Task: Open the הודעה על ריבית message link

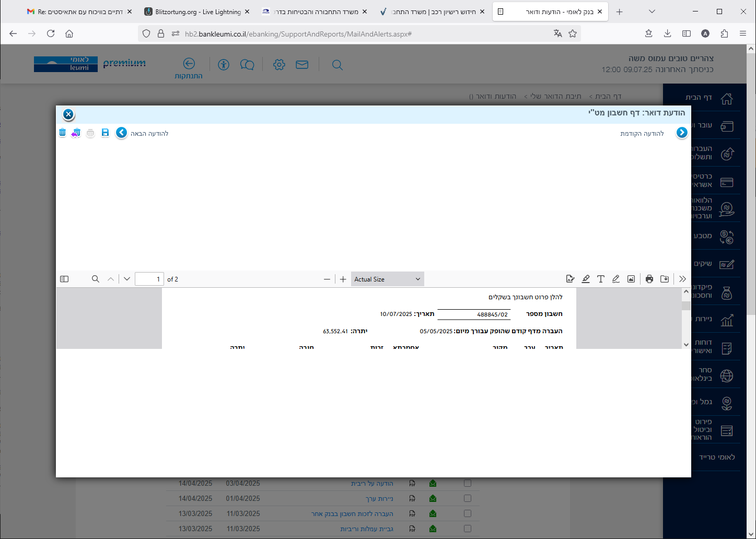Action: click(x=372, y=484)
